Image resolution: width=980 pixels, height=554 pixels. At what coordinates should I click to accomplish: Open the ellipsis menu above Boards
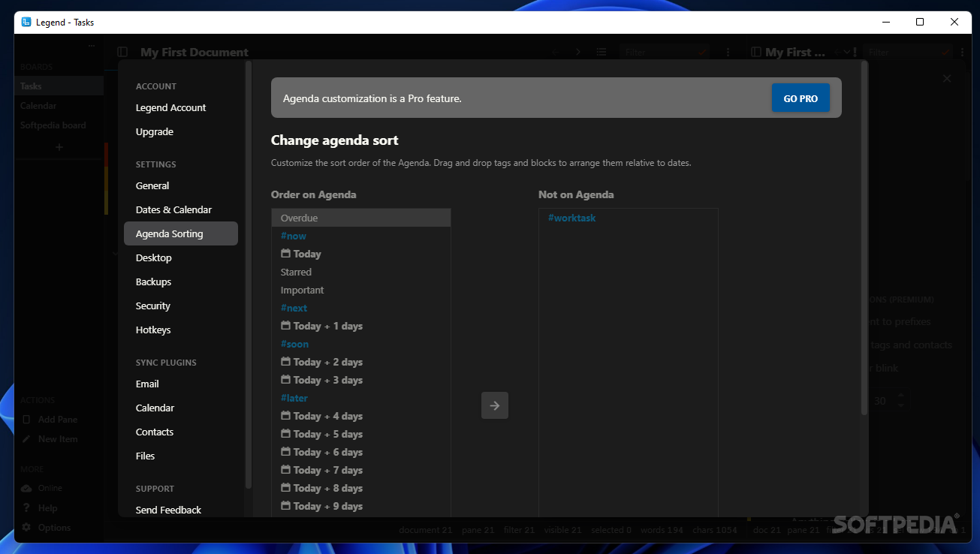92,46
